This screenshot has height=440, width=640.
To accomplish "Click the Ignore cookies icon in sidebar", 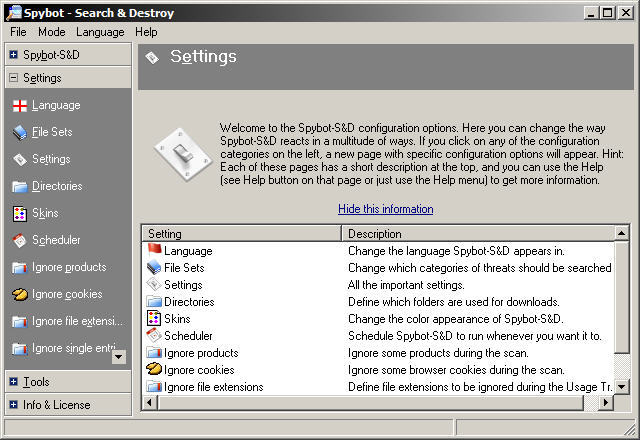I will pos(20,294).
